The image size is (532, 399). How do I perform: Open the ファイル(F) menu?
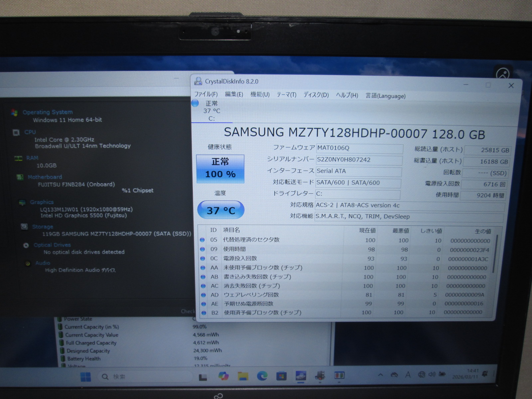[206, 94]
